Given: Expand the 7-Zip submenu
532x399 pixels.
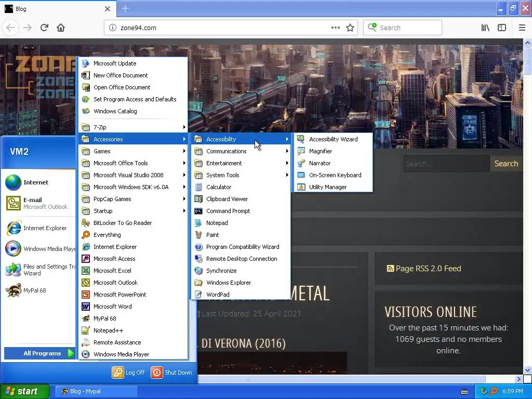Looking at the screenshot, I should tap(133, 127).
